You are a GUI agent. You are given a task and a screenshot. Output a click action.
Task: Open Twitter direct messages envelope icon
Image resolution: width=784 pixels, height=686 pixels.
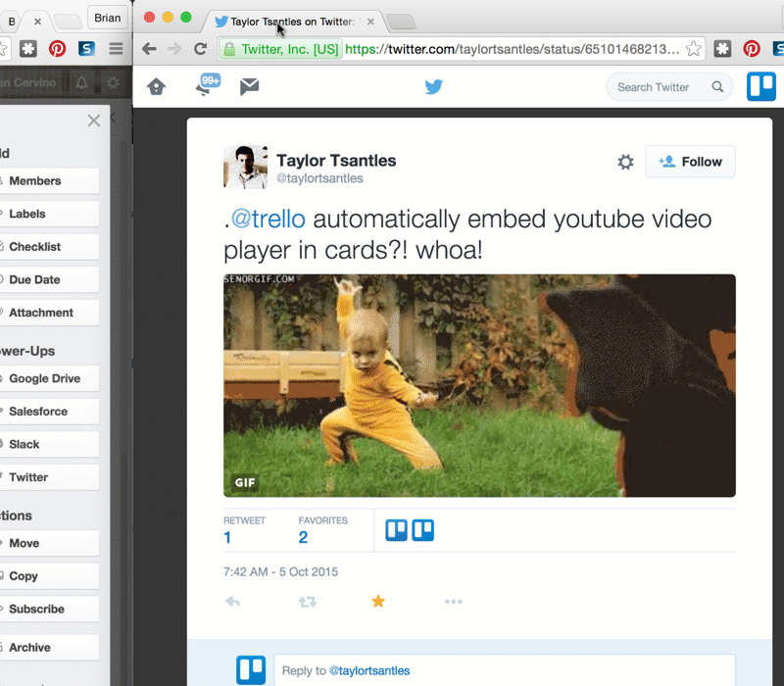(x=250, y=87)
